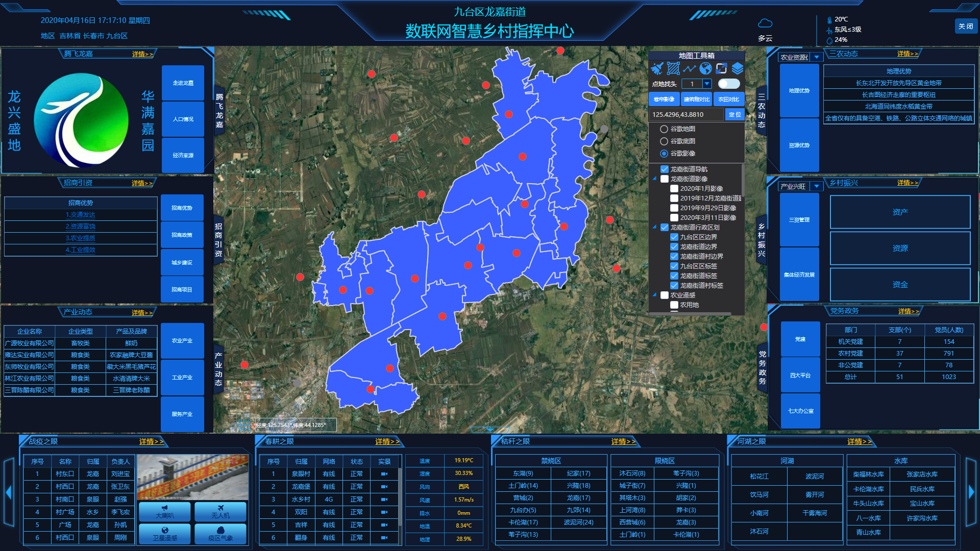
Task: Click the broom clear tool icon
Action: tap(657, 68)
